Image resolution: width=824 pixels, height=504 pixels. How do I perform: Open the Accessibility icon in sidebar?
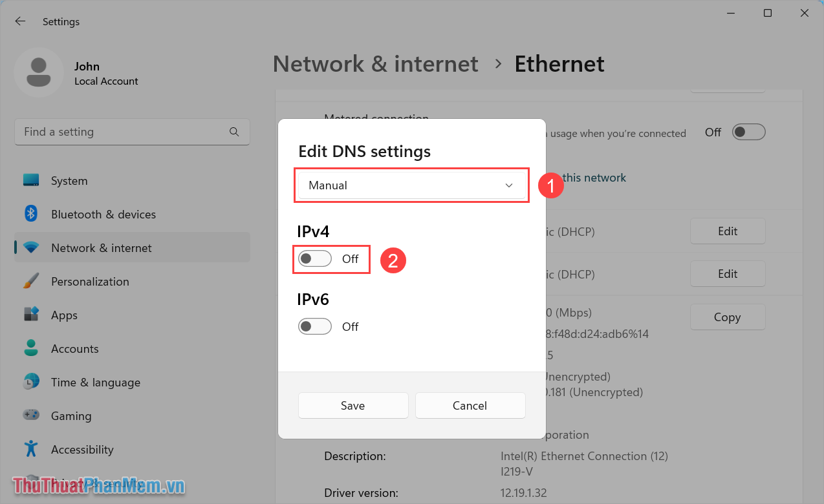click(x=31, y=449)
